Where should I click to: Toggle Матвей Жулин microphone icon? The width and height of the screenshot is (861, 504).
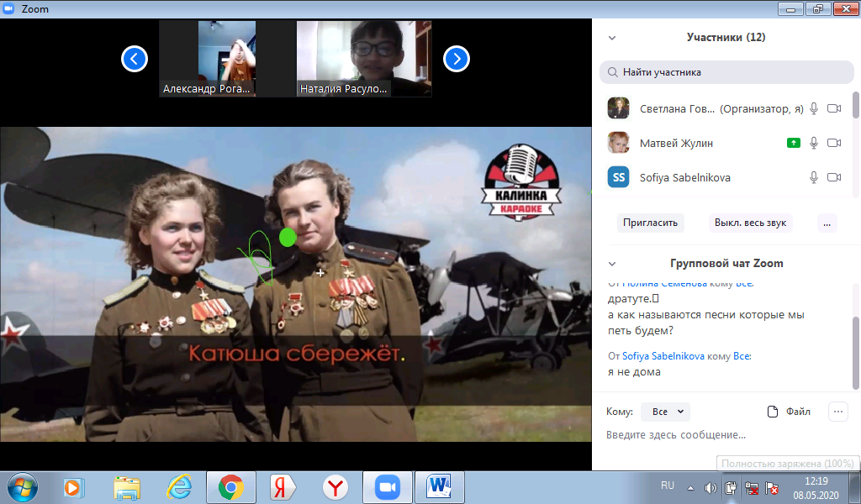pyautogui.click(x=814, y=143)
